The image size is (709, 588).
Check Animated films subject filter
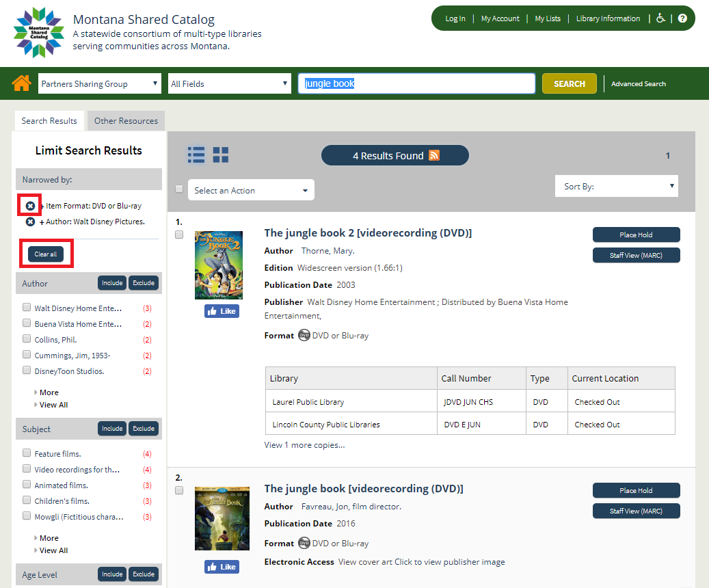(27, 485)
